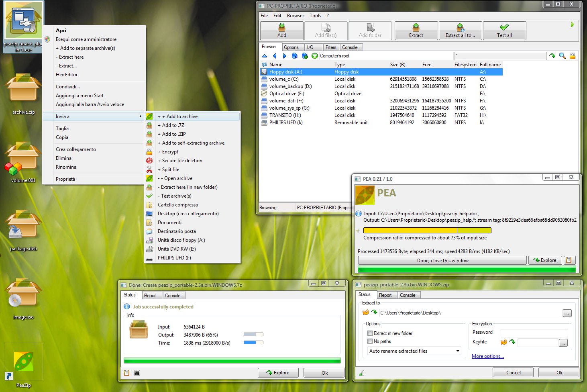Open Auto rename extracted files dropdown
Viewport: 587px width, 392px height.
pyautogui.click(x=414, y=351)
